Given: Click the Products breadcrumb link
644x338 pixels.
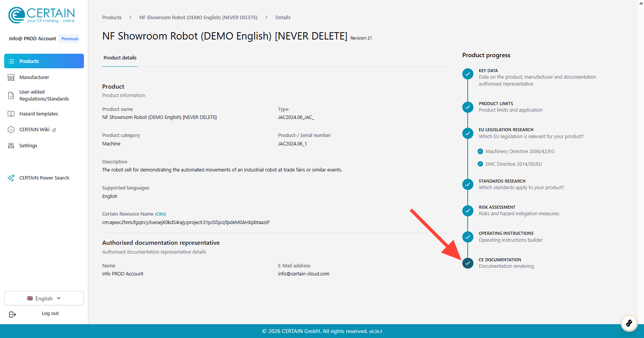Looking at the screenshot, I should coord(112,18).
